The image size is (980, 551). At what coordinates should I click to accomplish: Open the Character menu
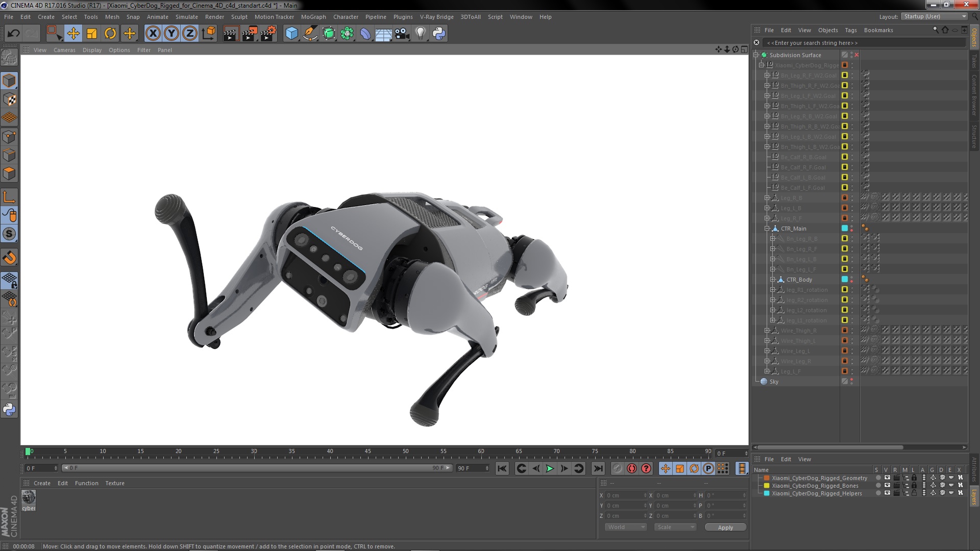[x=346, y=17]
